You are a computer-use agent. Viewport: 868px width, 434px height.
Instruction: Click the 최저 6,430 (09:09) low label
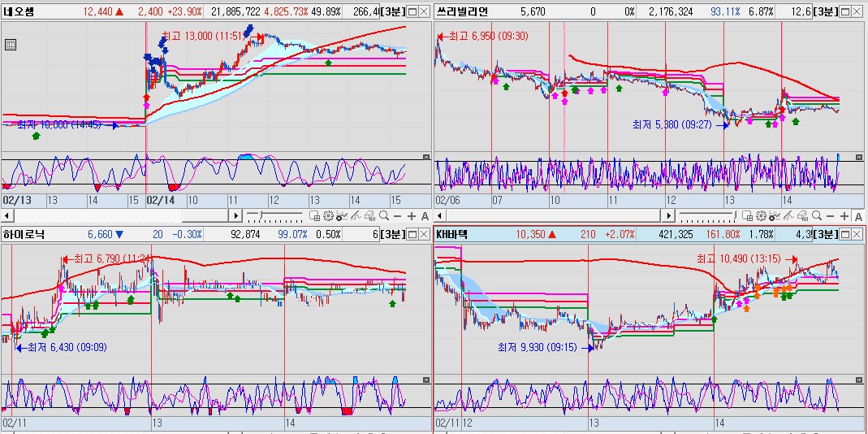click(67, 348)
